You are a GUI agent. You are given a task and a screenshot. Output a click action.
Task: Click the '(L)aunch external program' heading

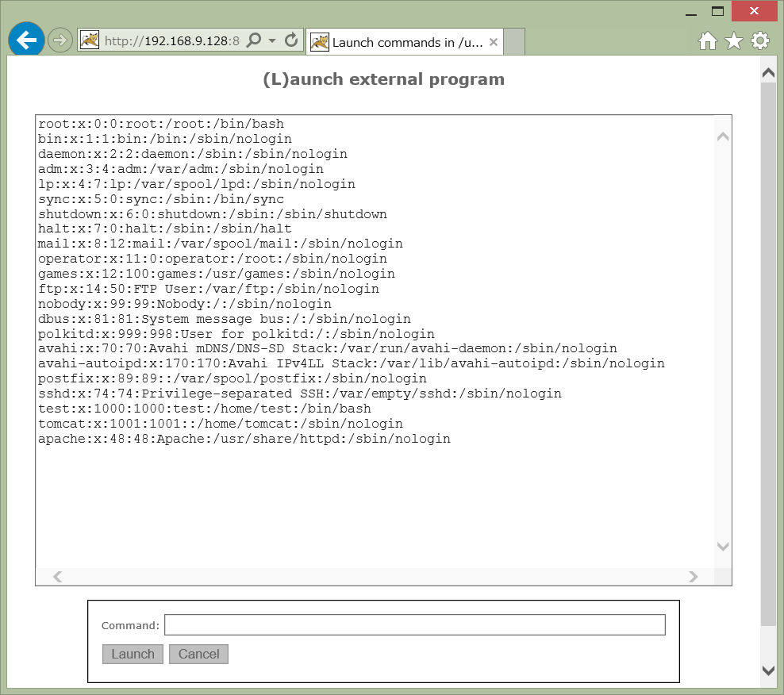pos(384,79)
